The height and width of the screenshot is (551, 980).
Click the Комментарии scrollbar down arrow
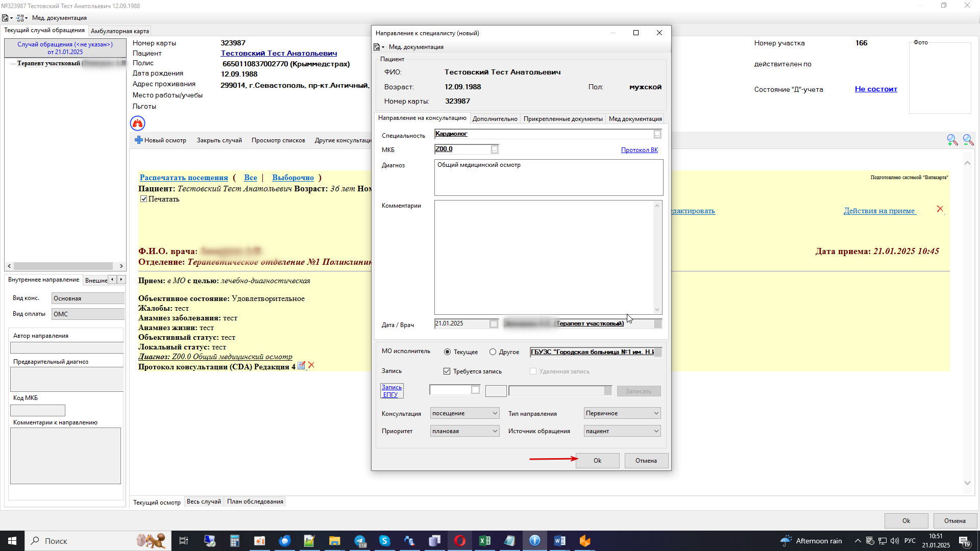pyautogui.click(x=657, y=310)
